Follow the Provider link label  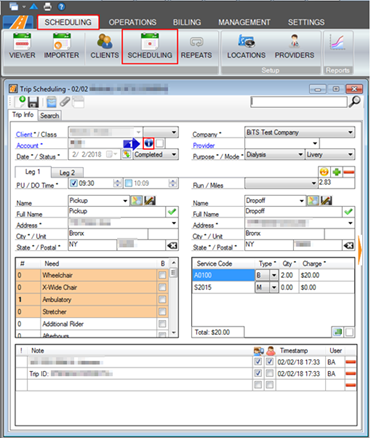pyautogui.click(x=204, y=145)
